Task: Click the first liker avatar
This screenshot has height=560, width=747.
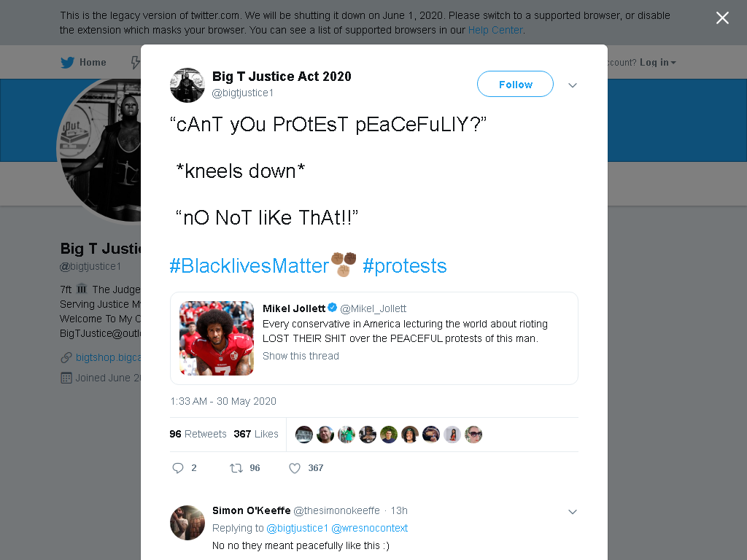Action: pyautogui.click(x=304, y=435)
